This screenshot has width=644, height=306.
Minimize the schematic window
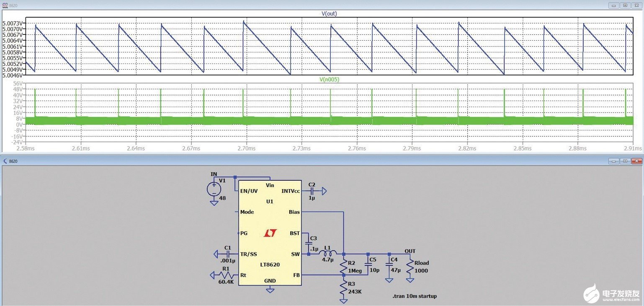click(613, 161)
